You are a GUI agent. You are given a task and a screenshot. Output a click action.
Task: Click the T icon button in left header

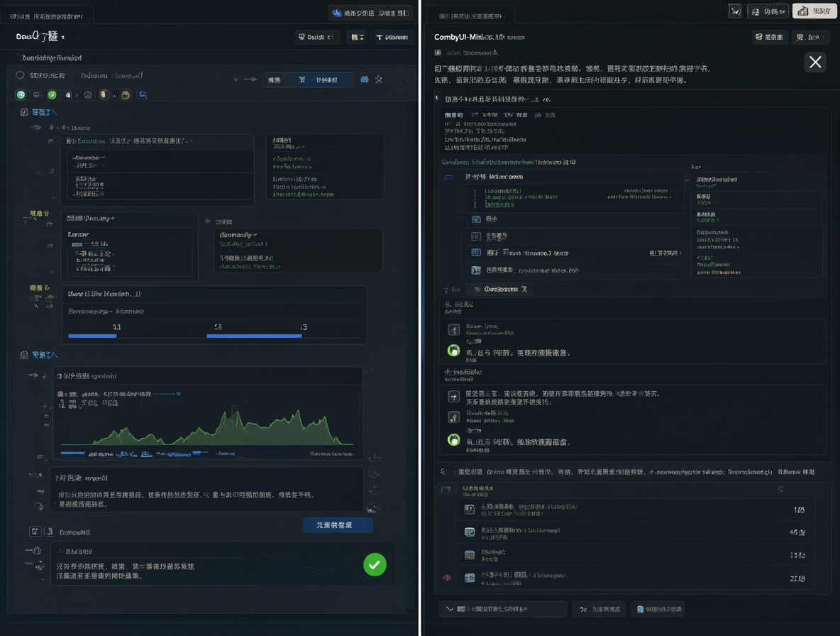[x=393, y=37]
